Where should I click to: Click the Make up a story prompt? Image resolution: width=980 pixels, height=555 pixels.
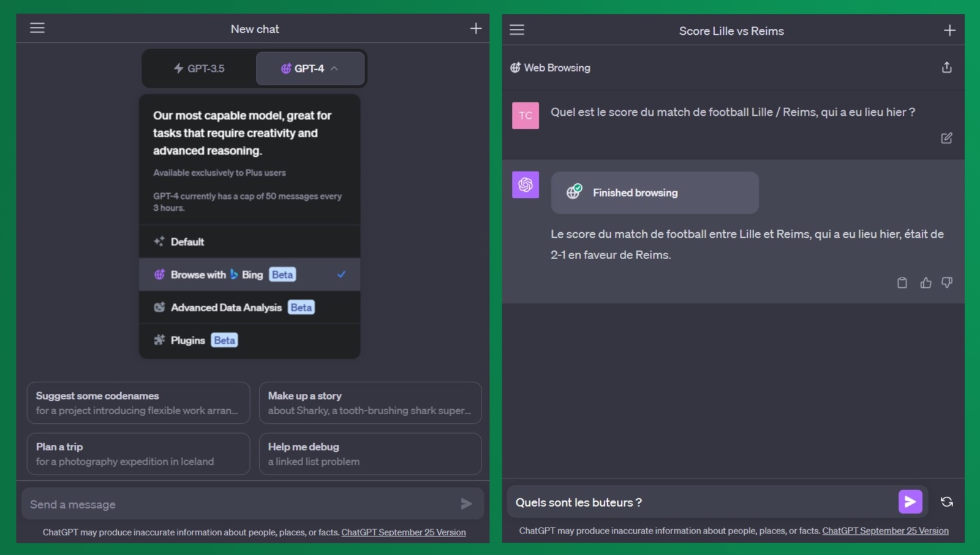370,403
